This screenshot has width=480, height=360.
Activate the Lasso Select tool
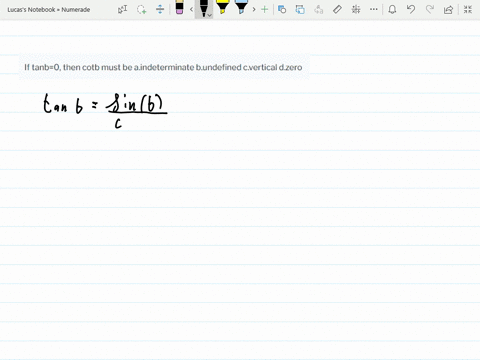[141, 9]
